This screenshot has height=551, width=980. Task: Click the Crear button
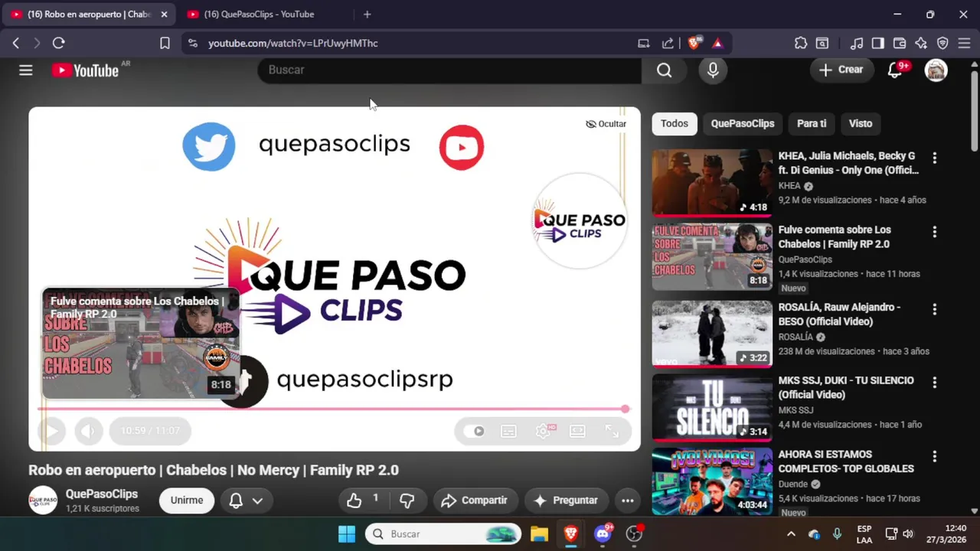841,70
